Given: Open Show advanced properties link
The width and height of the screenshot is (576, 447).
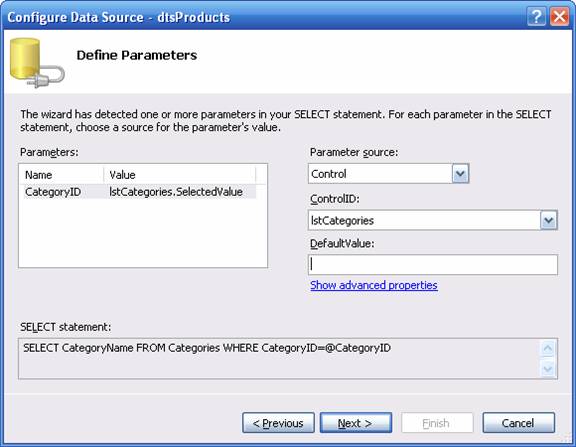Looking at the screenshot, I should point(374,285).
